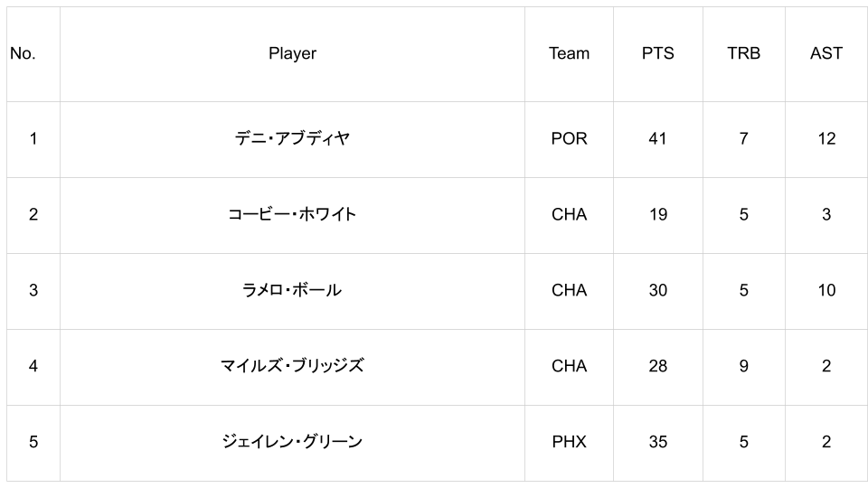Click the Team column header
This screenshot has height=488, width=868.
point(569,53)
